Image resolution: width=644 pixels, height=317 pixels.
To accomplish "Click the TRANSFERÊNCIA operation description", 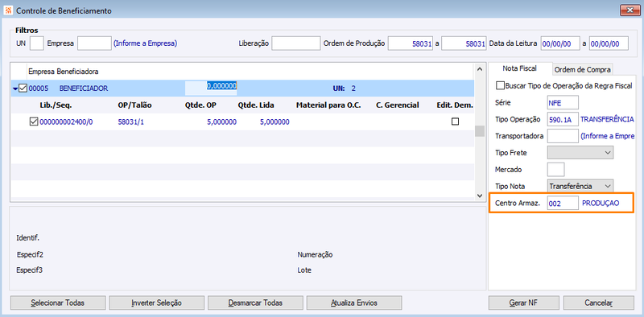I will (607, 119).
